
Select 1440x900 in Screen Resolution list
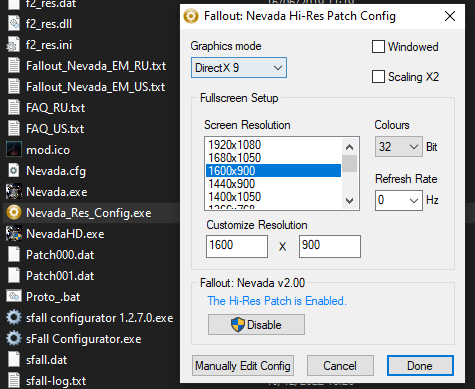(273, 184)
